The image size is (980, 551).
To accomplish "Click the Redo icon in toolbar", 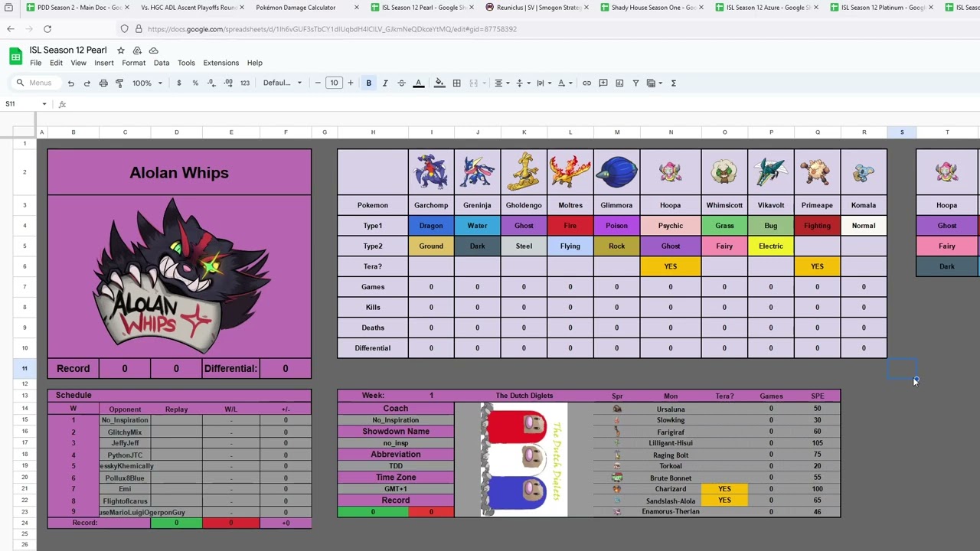I will tap(87, 83).
